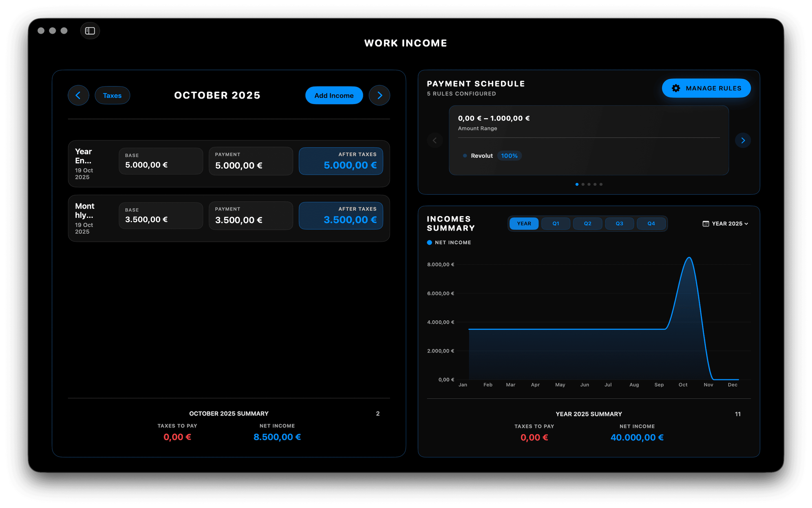
Task: Click the Revolut account label
Action: pyautogui.click(x=482, y=156)
